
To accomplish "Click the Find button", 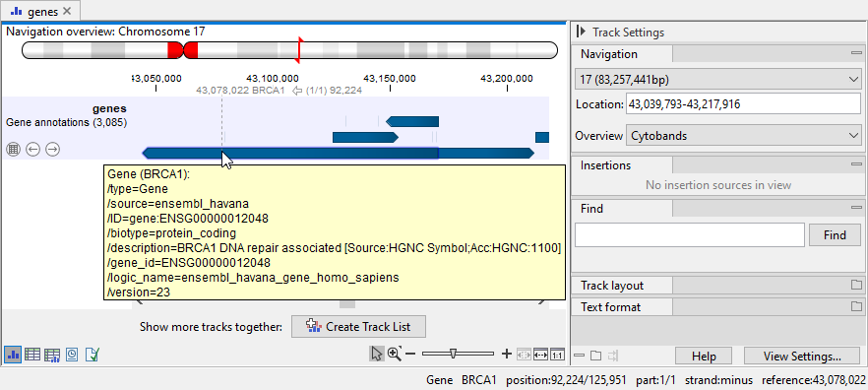I will [x=835, y=234].
